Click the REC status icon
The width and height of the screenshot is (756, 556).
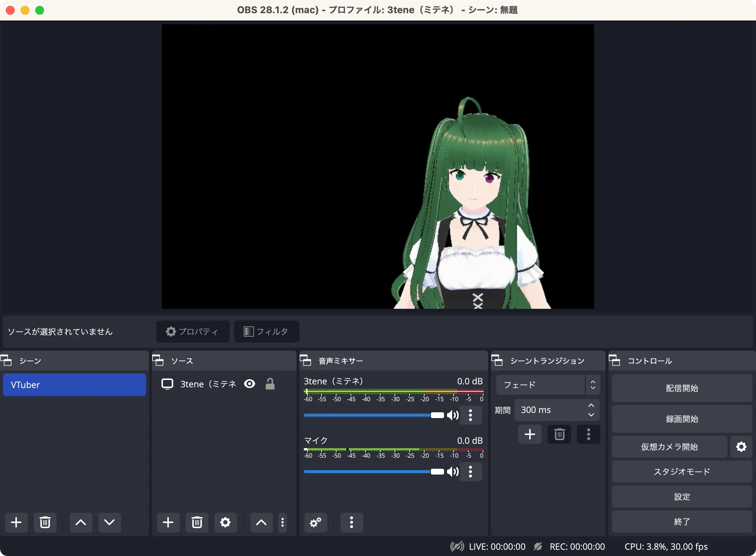pyautogui.click(x=538, y=546)
